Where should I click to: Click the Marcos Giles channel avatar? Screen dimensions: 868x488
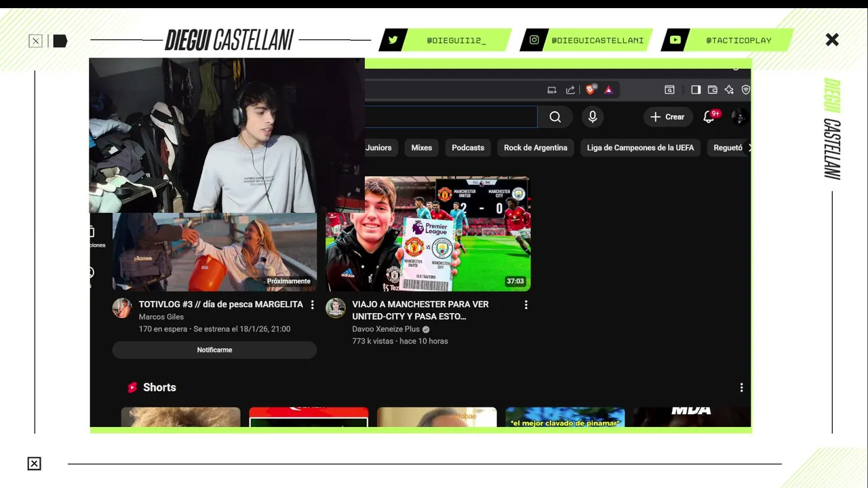pyautogui.click(x=122, y=308)
